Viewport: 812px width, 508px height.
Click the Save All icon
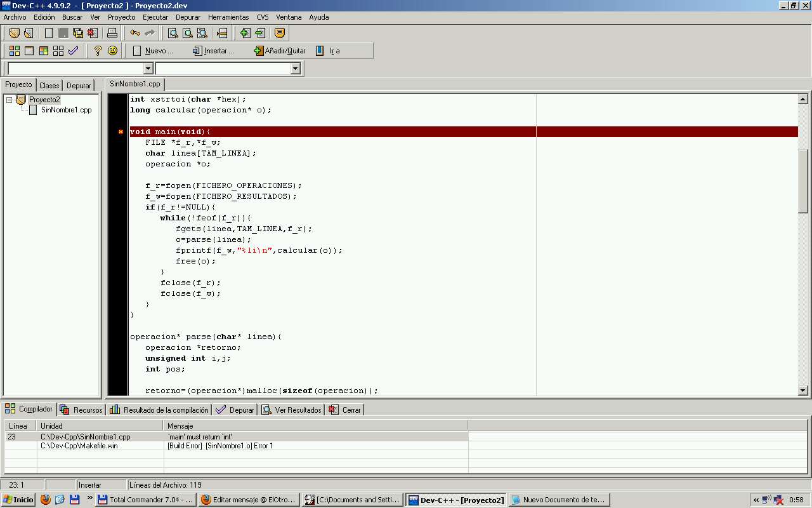click(x=78, y=33)
